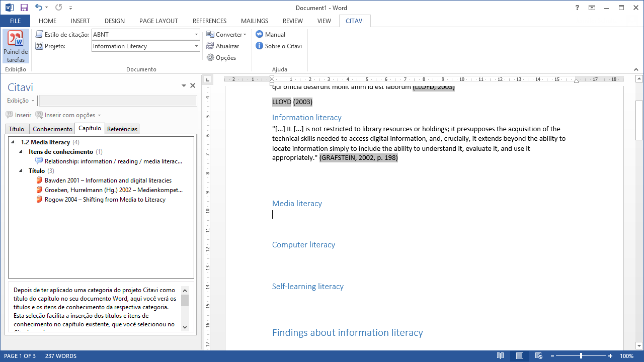The width and height of the screenshot is (644, 362).
Task: Open the DESIGN ribbon tab
Action: pos(115,21)
